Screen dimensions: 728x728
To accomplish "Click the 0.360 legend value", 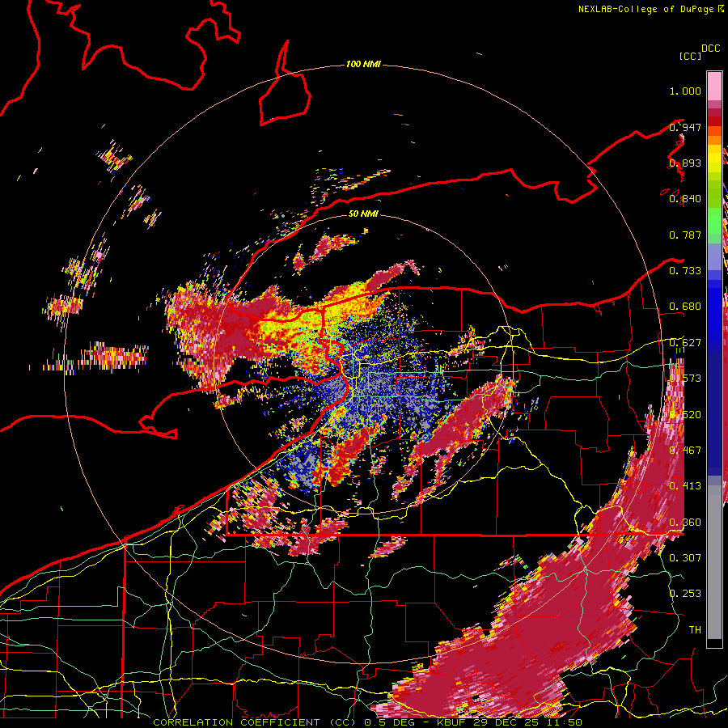I will tap(685, 523).
